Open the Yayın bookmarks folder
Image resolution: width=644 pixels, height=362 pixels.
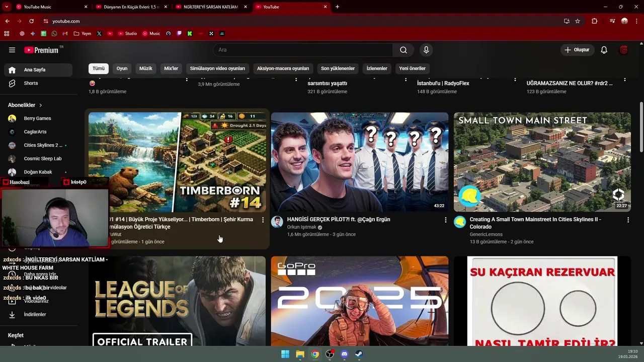83,34
